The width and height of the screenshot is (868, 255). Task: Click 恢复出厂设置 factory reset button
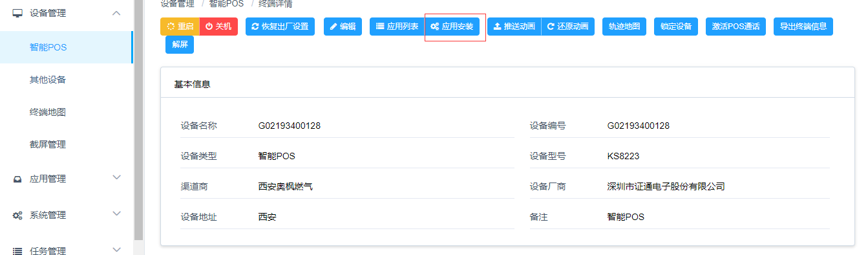(280, 27)
